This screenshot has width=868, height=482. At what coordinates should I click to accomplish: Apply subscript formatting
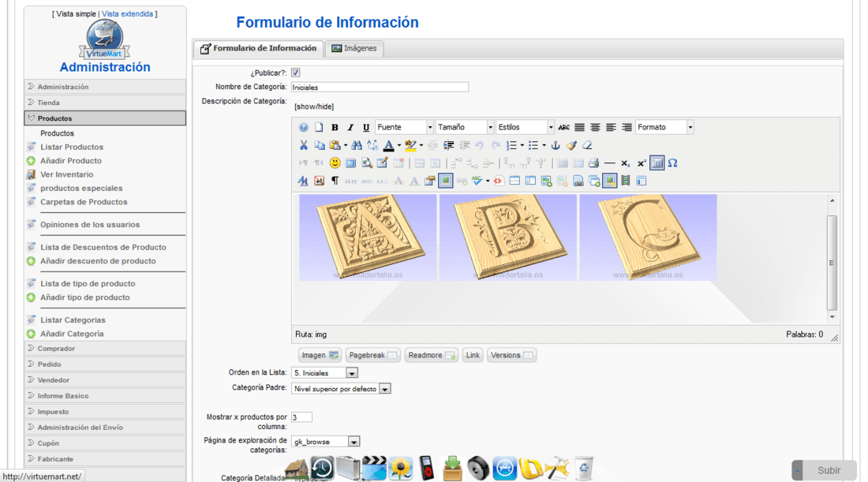[x=625, y=163]
